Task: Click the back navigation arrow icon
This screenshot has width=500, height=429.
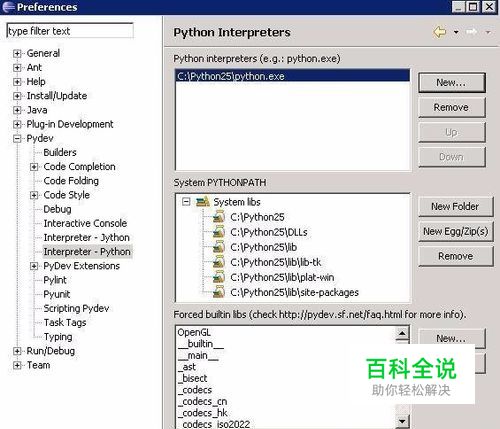Action: [x=440, y=32]
